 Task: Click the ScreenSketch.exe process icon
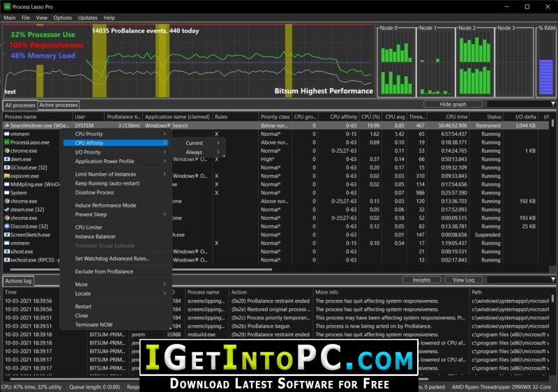coord(6,235)
